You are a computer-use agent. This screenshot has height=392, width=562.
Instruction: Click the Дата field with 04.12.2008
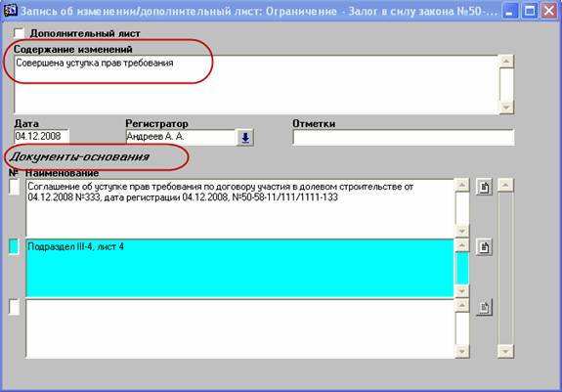(42, 137)
